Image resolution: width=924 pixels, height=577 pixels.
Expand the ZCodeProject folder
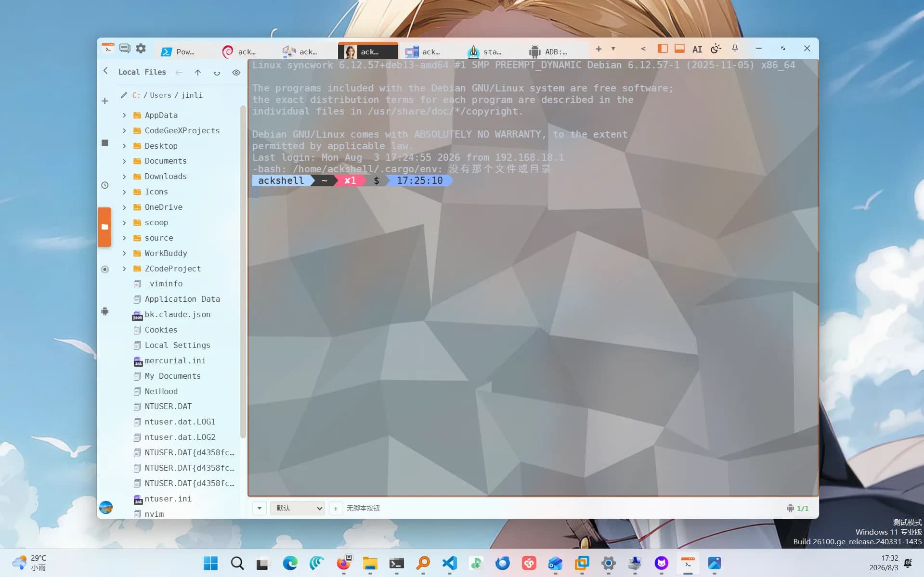click(124, 269)
